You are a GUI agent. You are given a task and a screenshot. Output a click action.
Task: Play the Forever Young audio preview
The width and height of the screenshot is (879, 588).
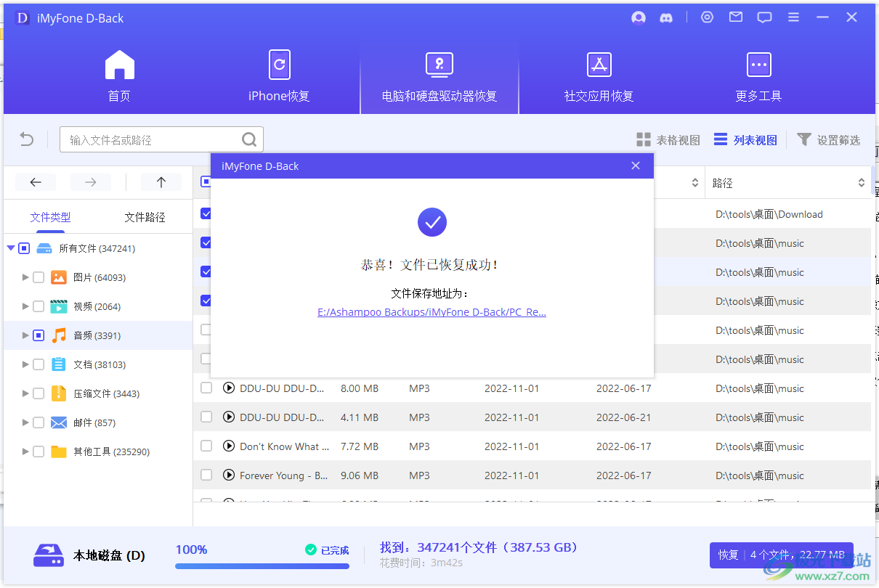pyautogui.click(x=229, y=475)
